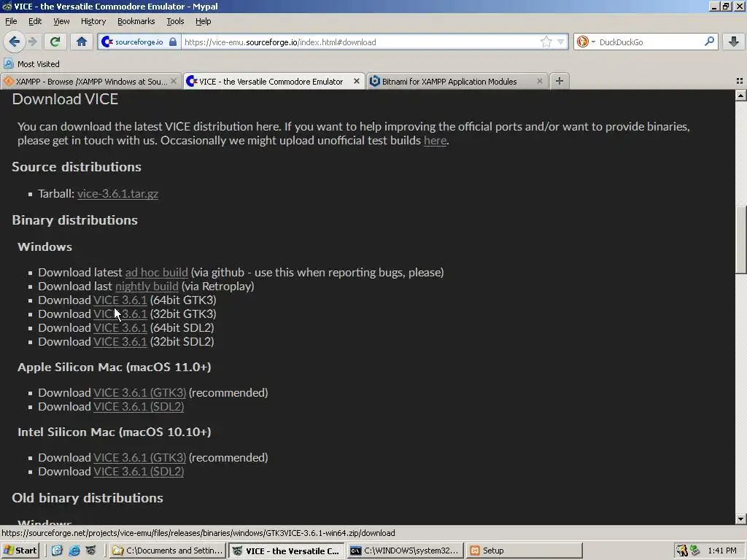Open the ad hoc build link
The image size is (747, 560).
coord(156,273)
